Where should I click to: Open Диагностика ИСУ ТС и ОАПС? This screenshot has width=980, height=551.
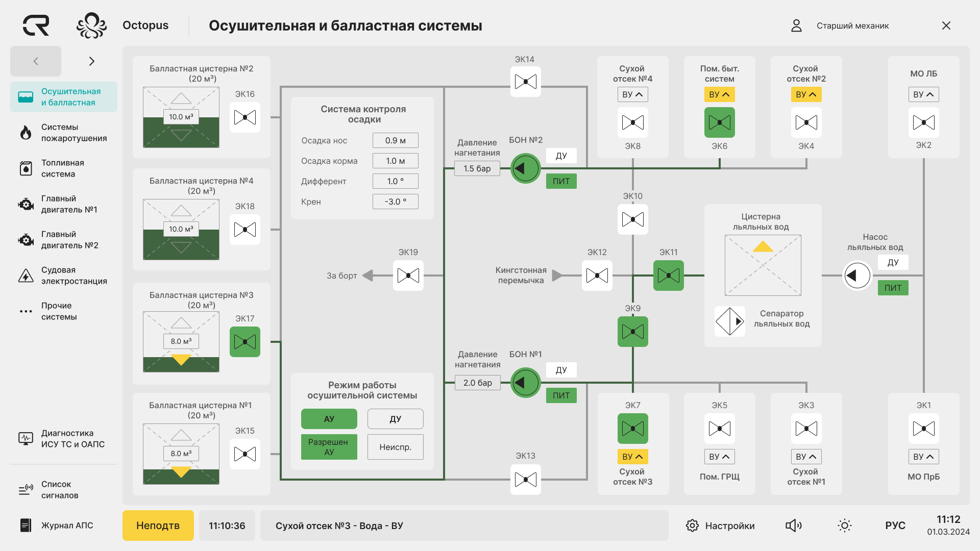(x=64, y=439)
